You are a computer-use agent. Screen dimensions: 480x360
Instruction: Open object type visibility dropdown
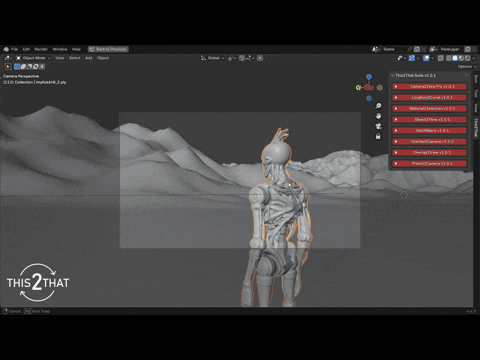[x=401, y=58]
